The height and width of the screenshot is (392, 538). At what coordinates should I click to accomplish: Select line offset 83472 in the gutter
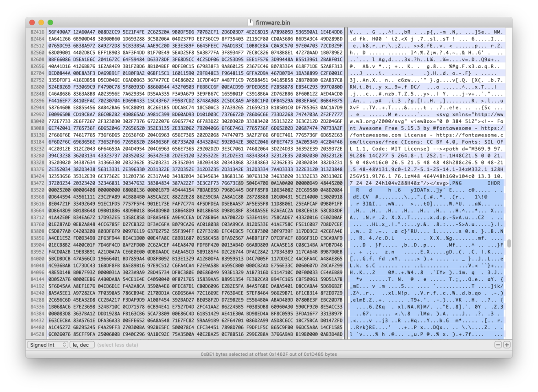[37, 183]
